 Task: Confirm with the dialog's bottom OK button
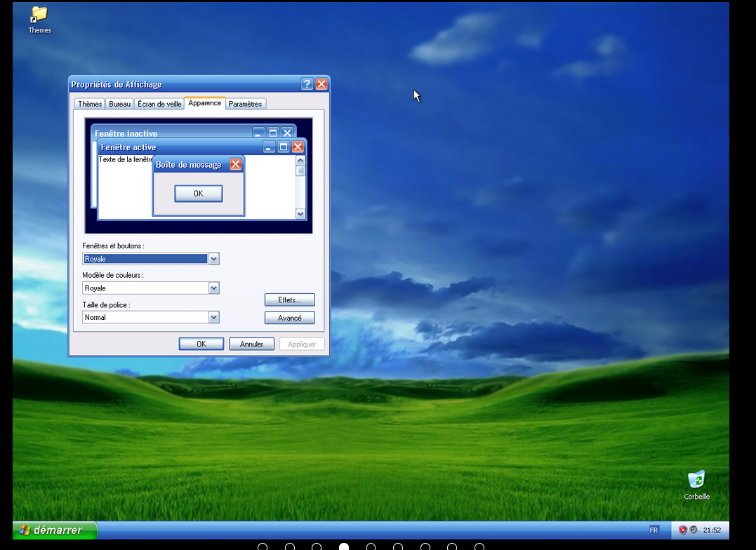pos(201,344)
